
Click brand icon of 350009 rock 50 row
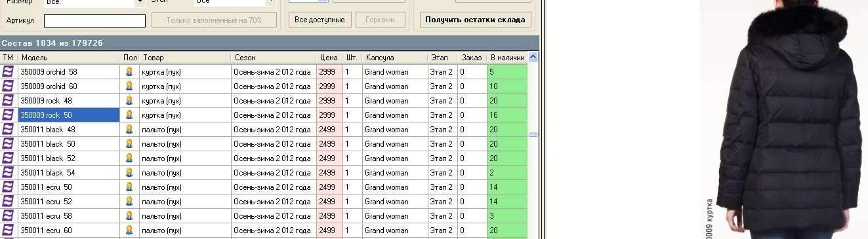[8, 115]
